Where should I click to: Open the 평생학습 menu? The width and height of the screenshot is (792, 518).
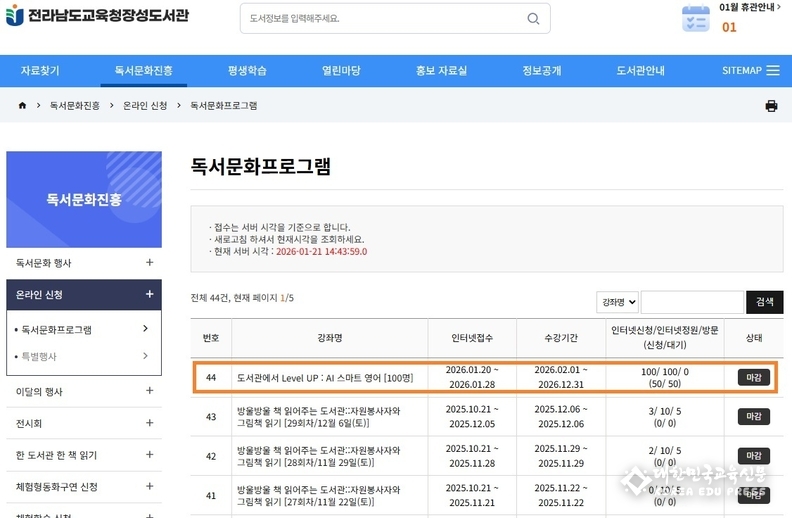247,71
